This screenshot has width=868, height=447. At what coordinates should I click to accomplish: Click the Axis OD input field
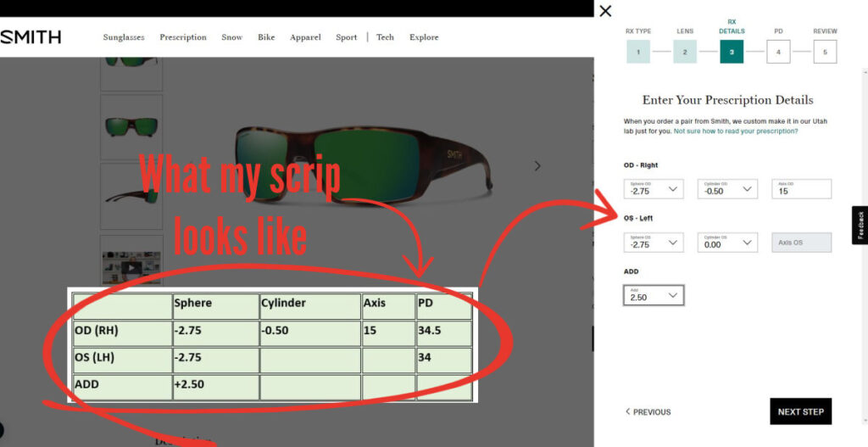[802, 189]
